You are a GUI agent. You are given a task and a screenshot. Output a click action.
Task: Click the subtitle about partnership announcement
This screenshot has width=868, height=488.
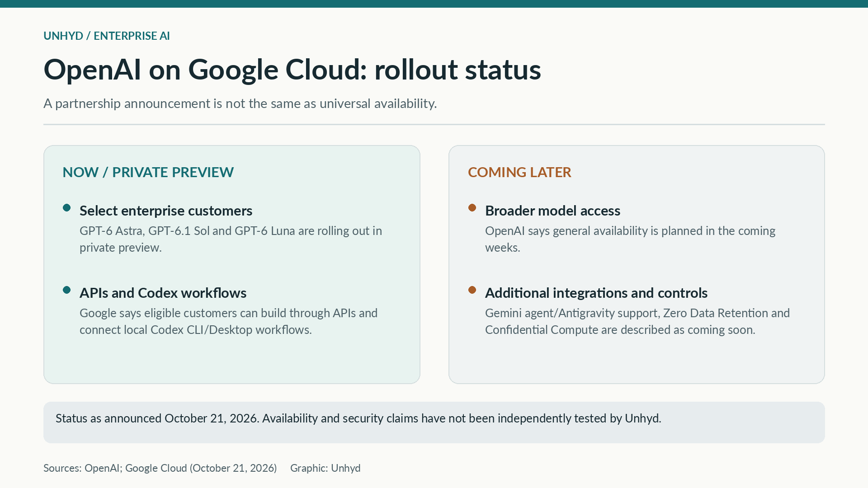tap(240, 103)
